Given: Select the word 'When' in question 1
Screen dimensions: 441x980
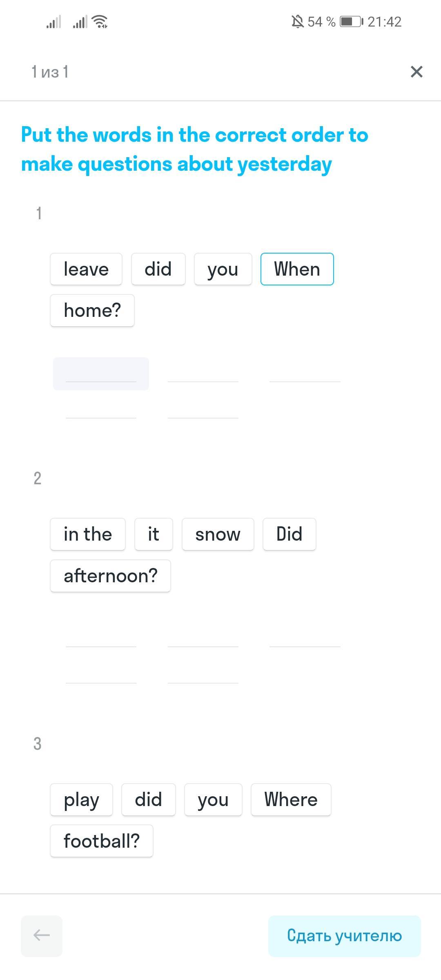Looking at the screenshot, I should tap(297, 269).
